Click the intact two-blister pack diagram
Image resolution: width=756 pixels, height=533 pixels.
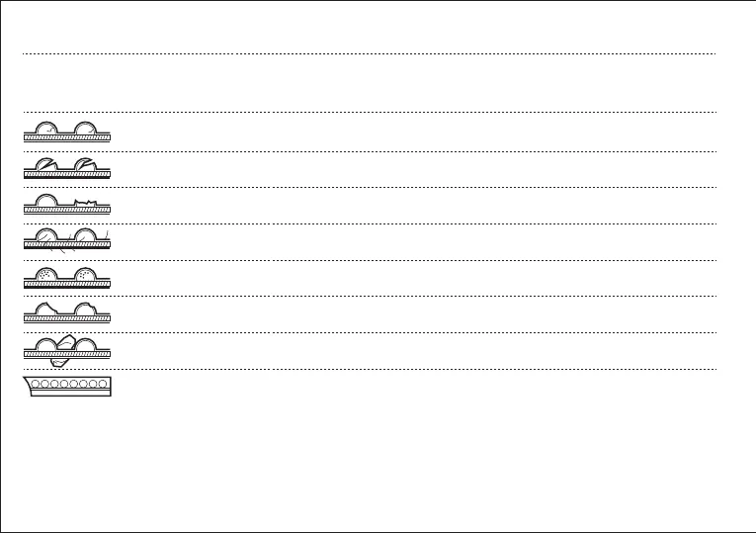67,133
